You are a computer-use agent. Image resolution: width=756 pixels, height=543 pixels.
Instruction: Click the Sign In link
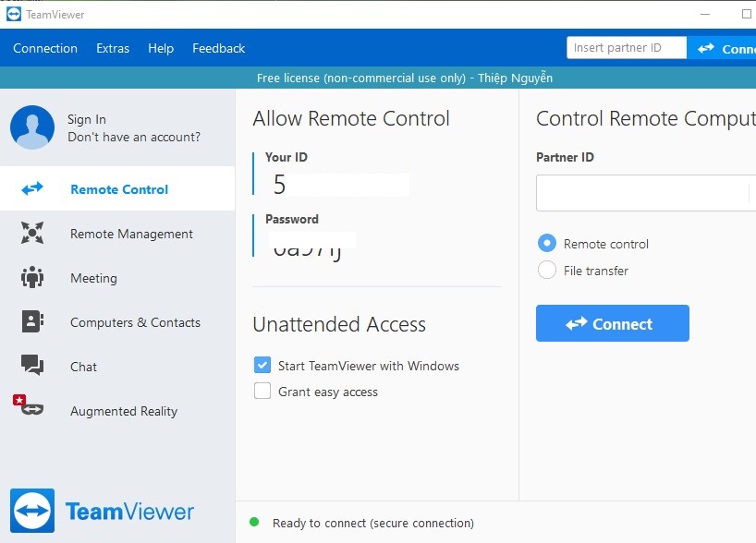87,119
